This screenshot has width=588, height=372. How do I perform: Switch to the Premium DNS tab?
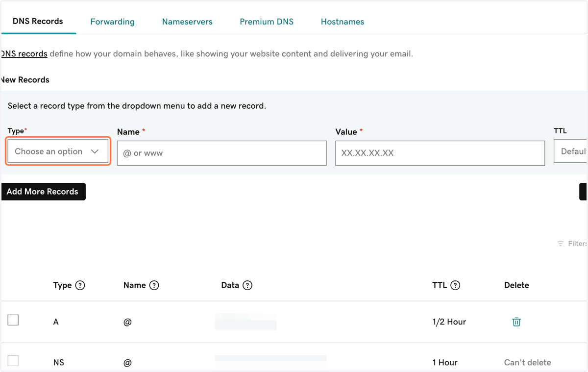(x=267, y=22)
